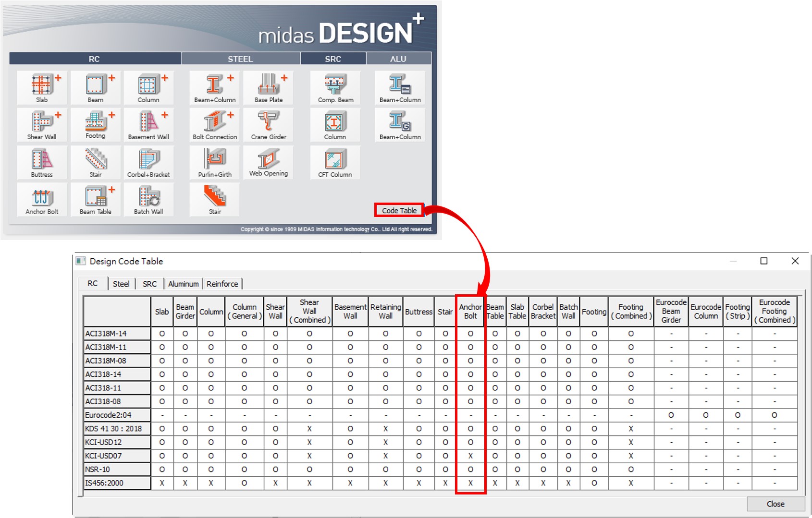Open the SRC tab in Design Code Table

[x=149, y=284]
